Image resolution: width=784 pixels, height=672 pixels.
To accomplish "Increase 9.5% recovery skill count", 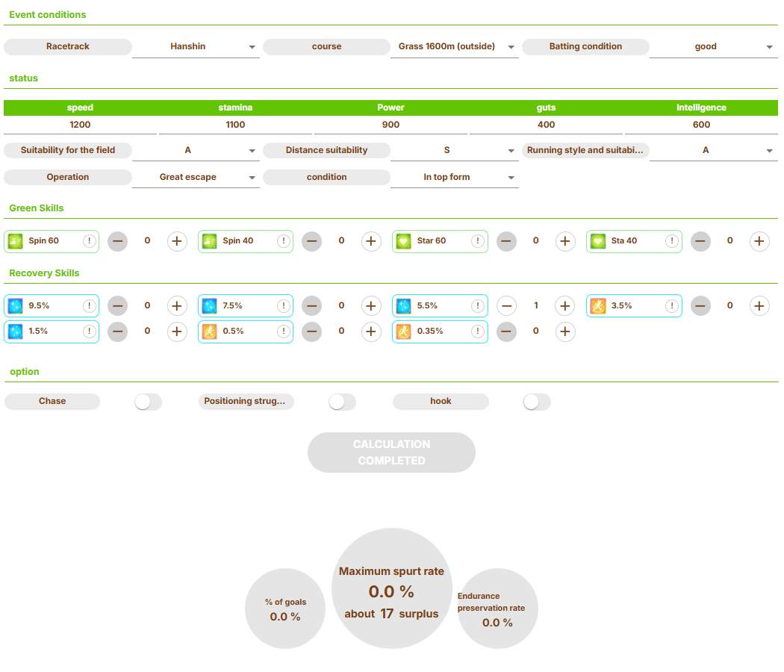I will pos(177,305).
